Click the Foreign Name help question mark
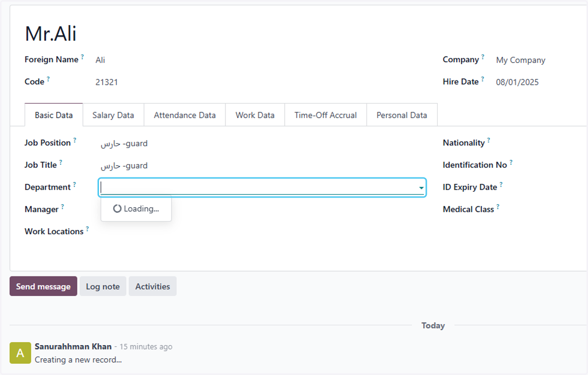This screenshot has width=588, height=375. pos(82,57)
